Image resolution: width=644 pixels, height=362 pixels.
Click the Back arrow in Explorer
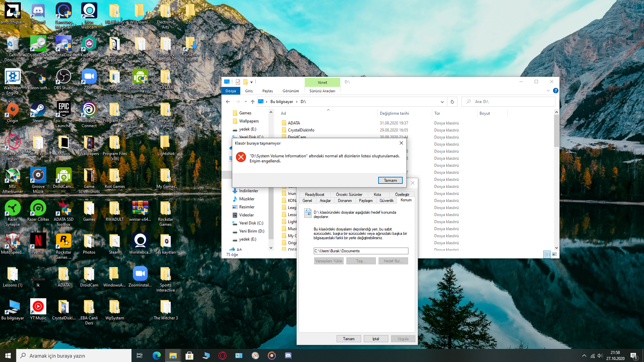[228, 102]
